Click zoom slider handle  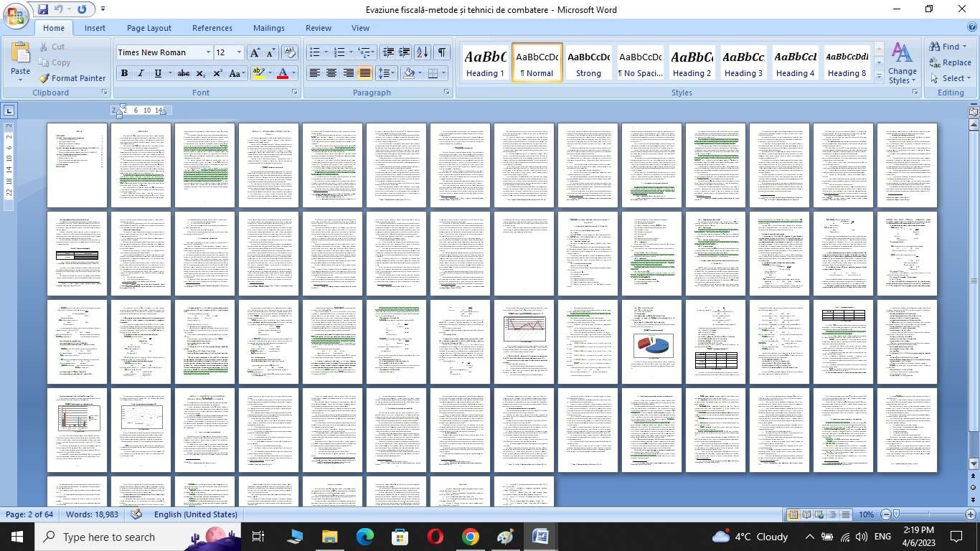tap(896, 514)
